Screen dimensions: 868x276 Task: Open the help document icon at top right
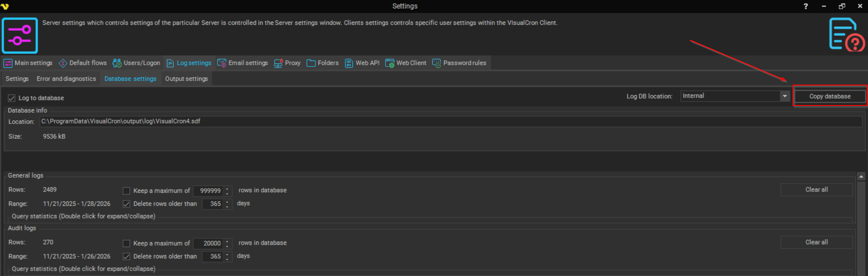(846, 34)
